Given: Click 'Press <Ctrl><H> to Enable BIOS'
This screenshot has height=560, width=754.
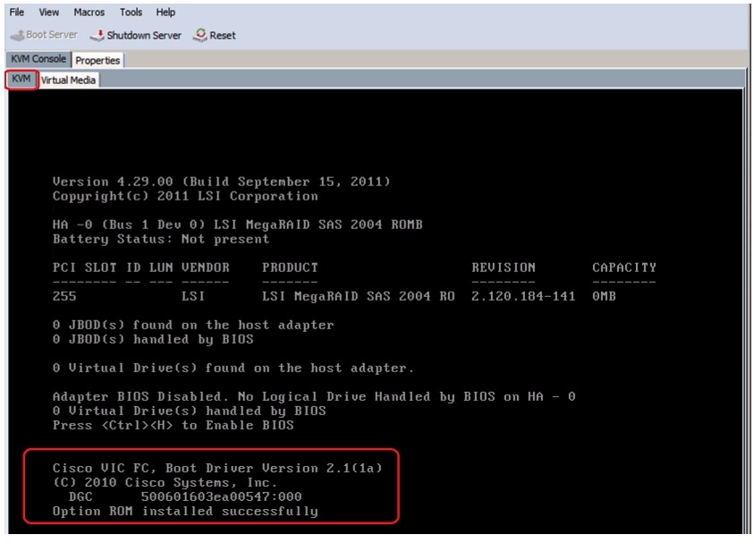Looking at the screenshot, I should [174, 425].
